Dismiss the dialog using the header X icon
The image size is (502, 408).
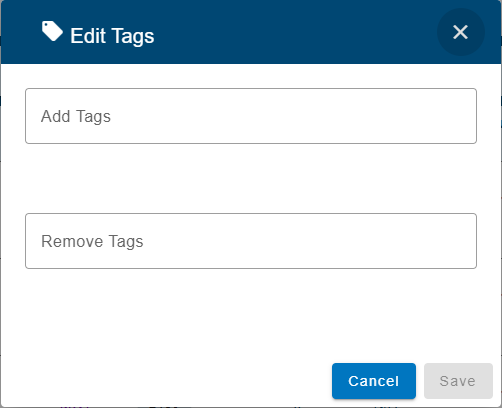[461, 32]
